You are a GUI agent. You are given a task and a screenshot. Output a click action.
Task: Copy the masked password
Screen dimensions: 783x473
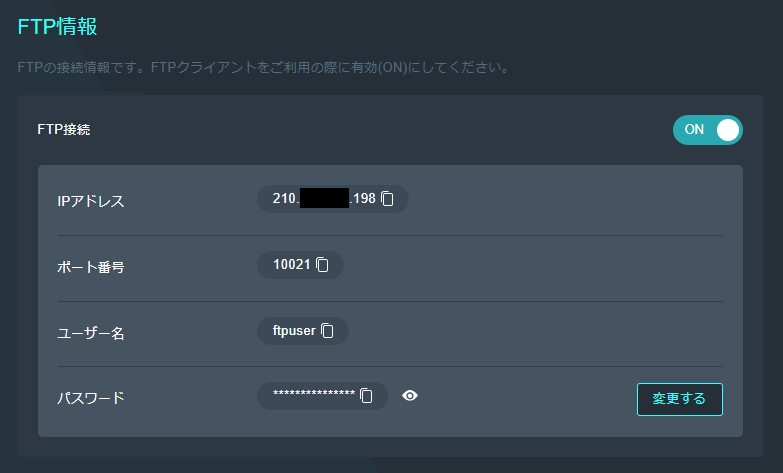pos(366,396)
